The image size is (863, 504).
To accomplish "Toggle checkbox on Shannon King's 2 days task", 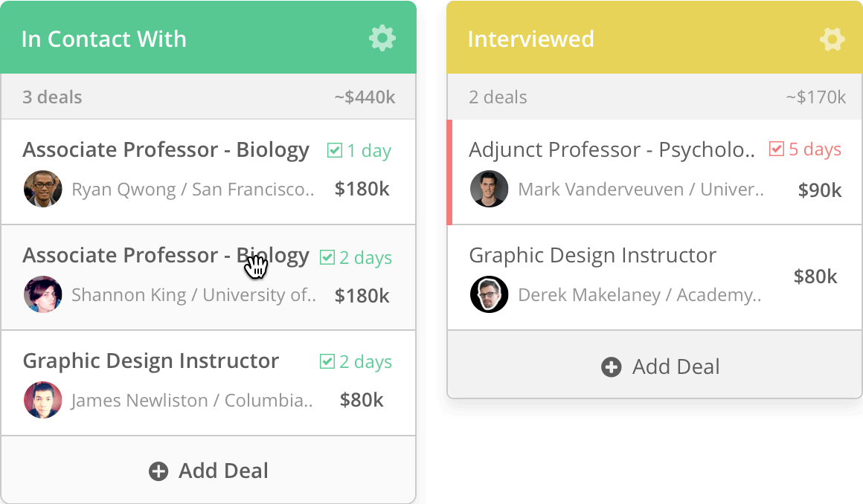I will 327,257.
